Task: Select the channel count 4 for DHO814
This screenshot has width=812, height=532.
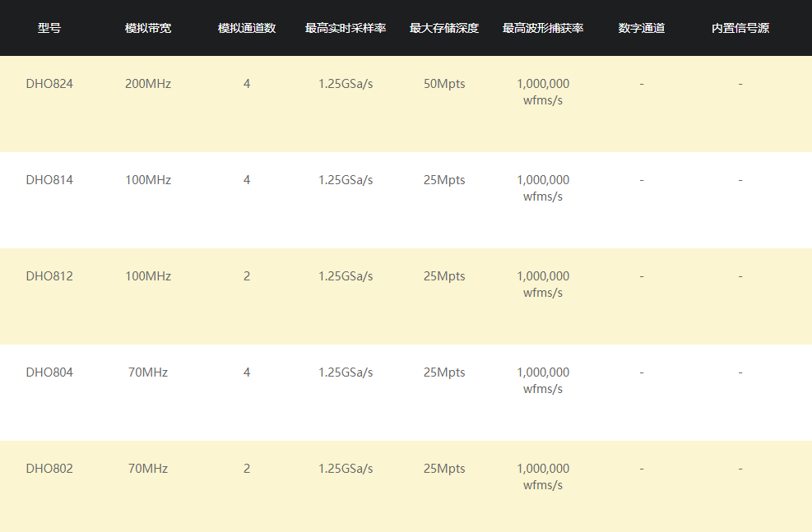Action: pos(247,180)
